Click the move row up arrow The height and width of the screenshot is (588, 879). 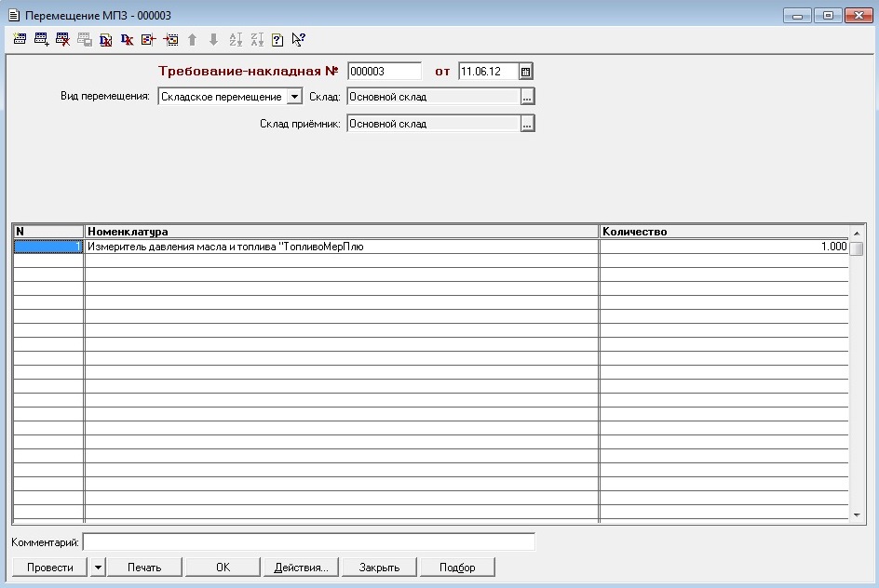192,39
